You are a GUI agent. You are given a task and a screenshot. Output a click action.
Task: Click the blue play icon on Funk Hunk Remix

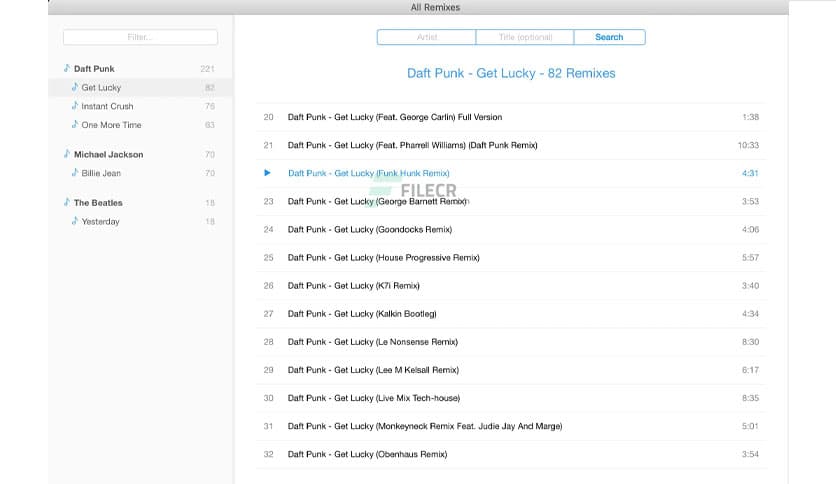(x=268, y=173)
